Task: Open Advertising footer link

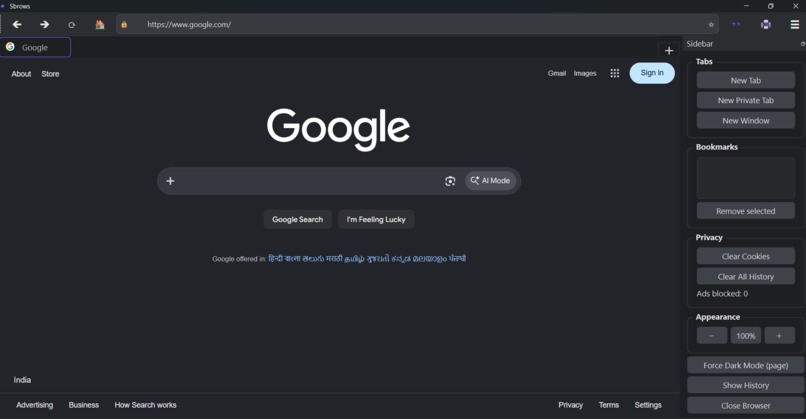Action: point(34,405)
